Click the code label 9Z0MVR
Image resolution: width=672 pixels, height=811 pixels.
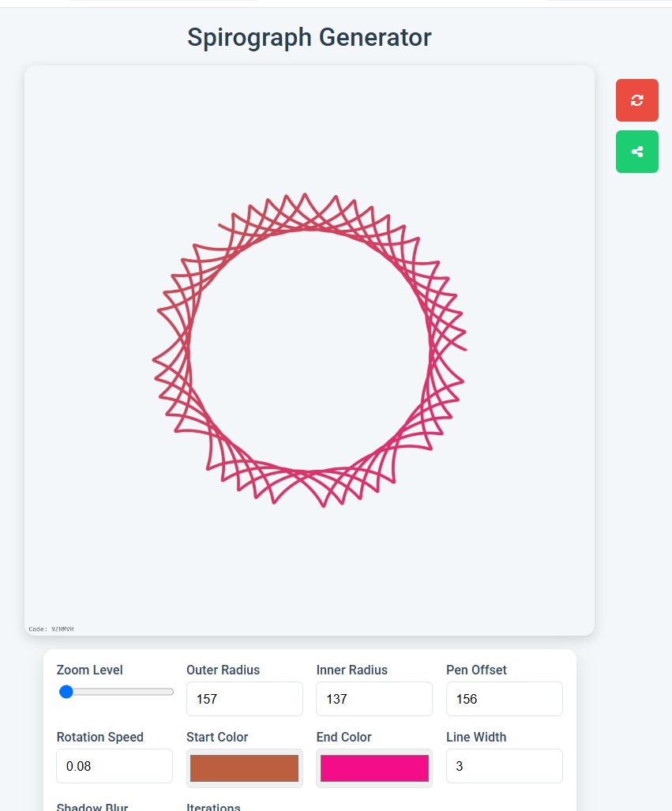51,629
